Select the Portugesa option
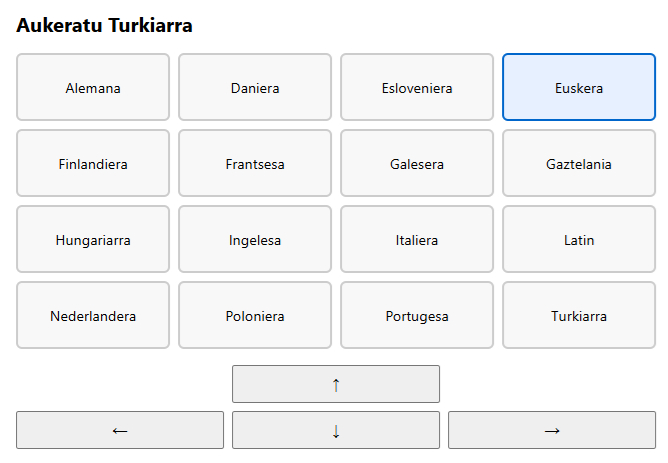Screen dimensions: 668x463 417,316
